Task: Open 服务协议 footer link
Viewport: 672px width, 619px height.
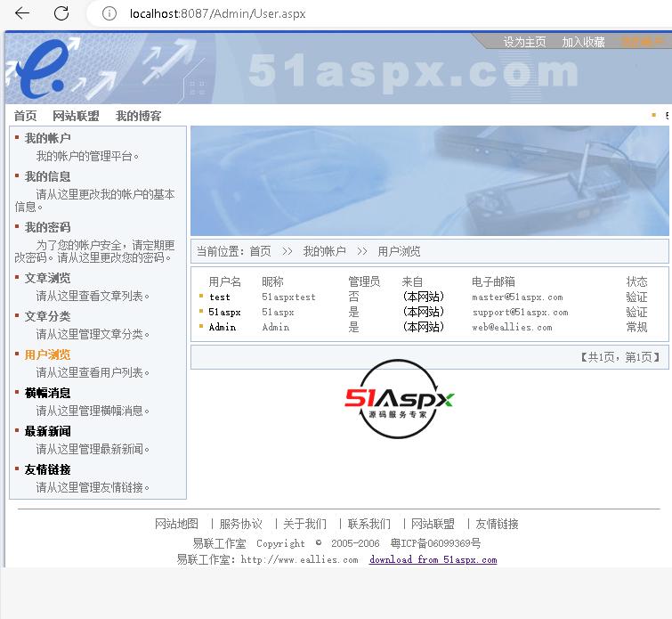Action: coord(241,524)
